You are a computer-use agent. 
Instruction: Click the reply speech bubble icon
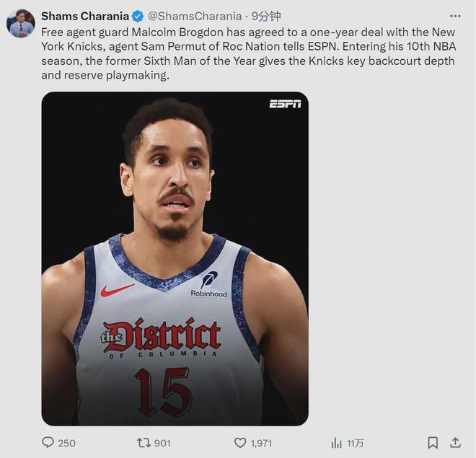pos(48,442)
